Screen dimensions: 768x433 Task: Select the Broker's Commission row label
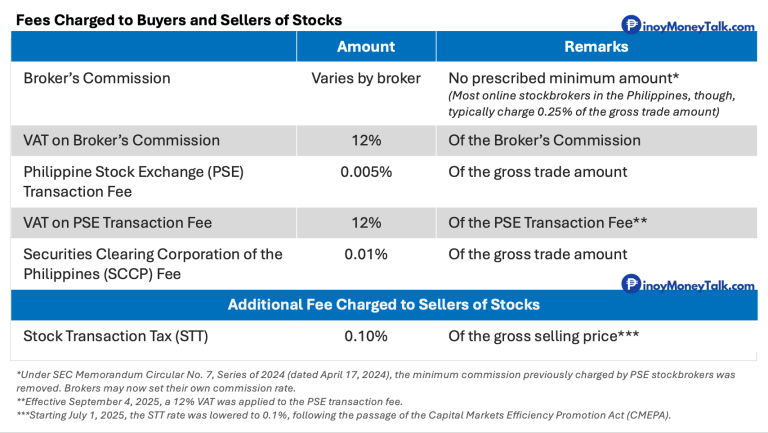(97, 78)
